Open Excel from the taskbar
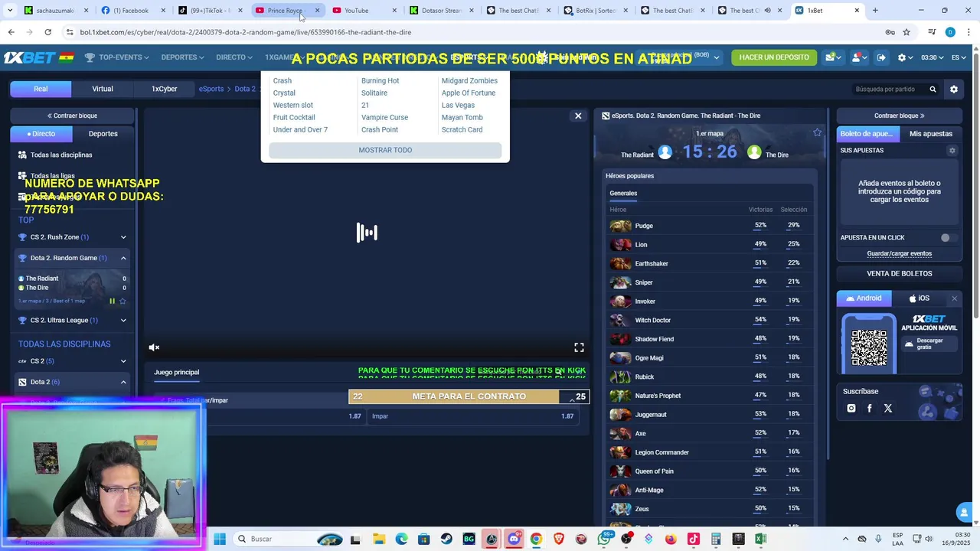This screenshot has width=980, height=551. [x=760, y=539]
